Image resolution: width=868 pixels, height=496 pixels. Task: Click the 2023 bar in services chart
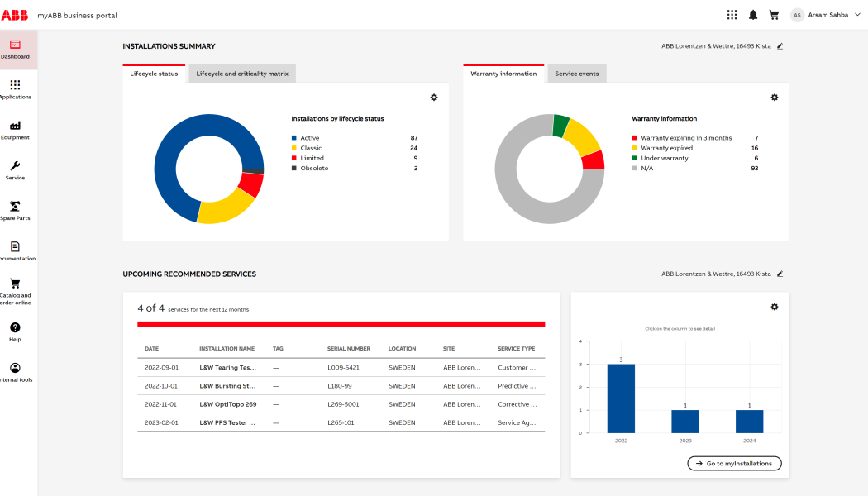(685, 422)
